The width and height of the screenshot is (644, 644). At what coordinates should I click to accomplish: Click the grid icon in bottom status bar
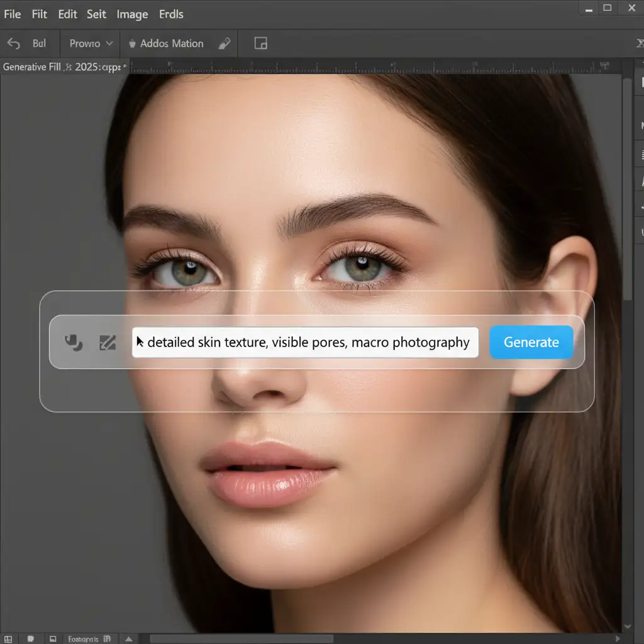[7, 638]
